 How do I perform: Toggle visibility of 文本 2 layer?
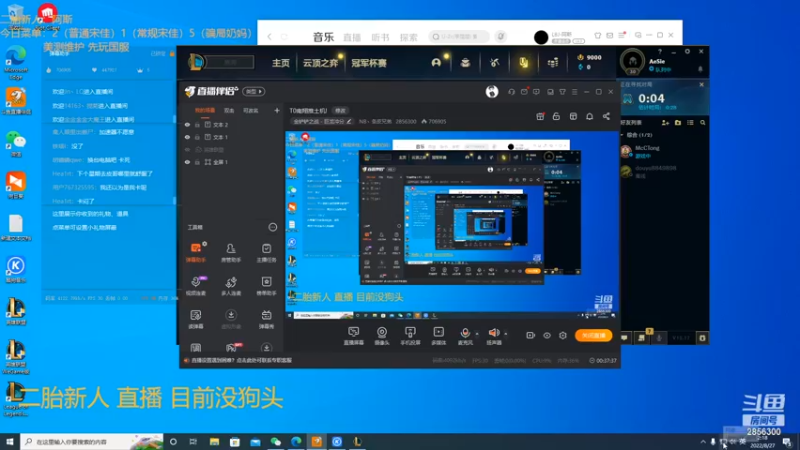pos(187,124)
